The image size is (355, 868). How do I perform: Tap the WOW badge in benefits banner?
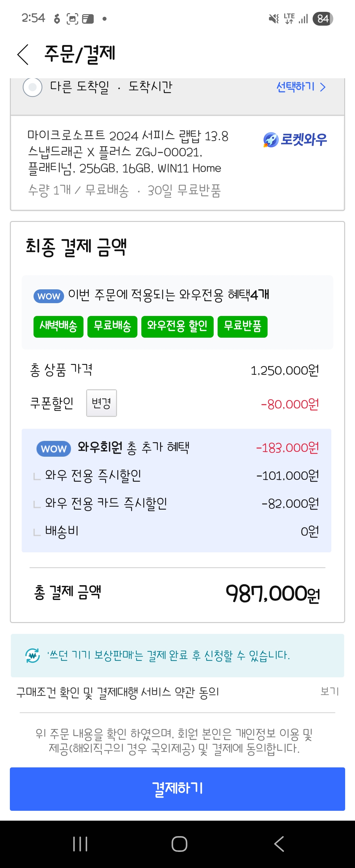[49, 296]
